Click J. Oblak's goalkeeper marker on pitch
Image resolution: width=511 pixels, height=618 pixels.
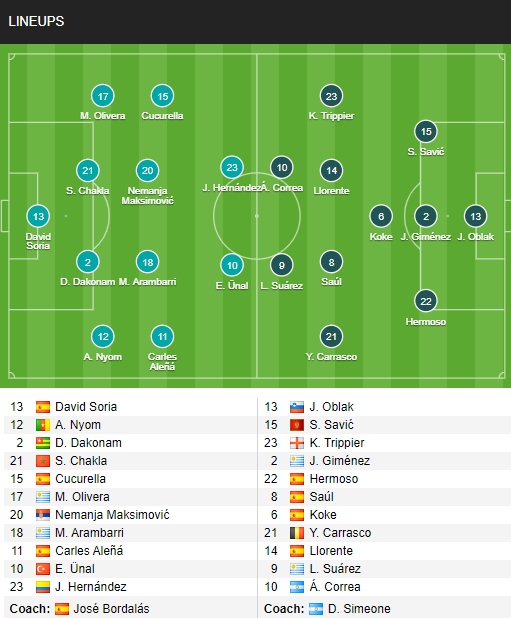pos(476,216)
